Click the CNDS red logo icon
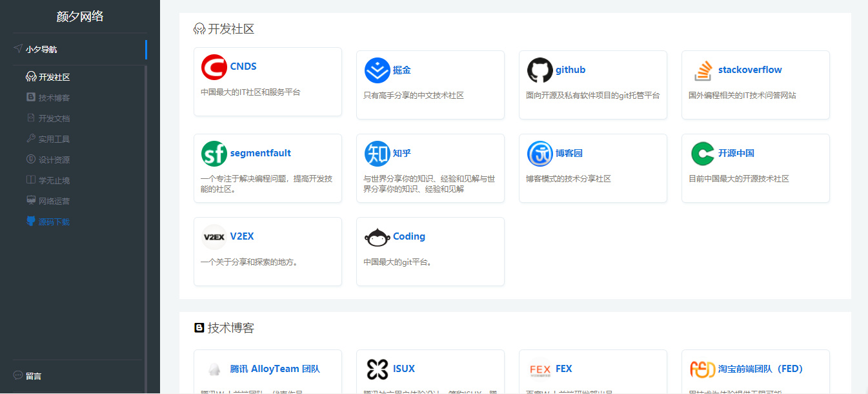The width and height of the screenshot is (868, 394). tap(214, 67)
